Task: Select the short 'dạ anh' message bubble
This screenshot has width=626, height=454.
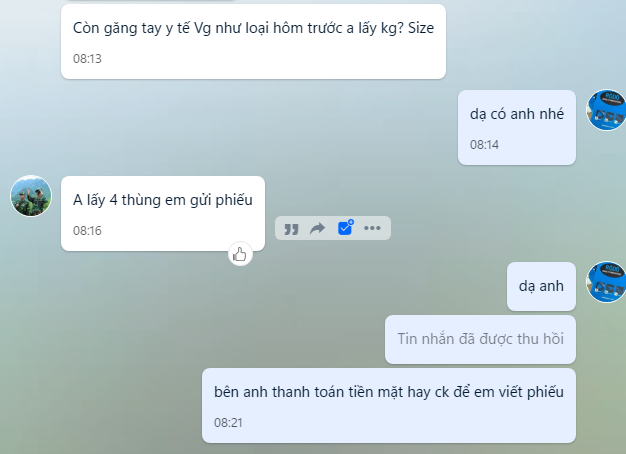Action: tap(541, 286)
